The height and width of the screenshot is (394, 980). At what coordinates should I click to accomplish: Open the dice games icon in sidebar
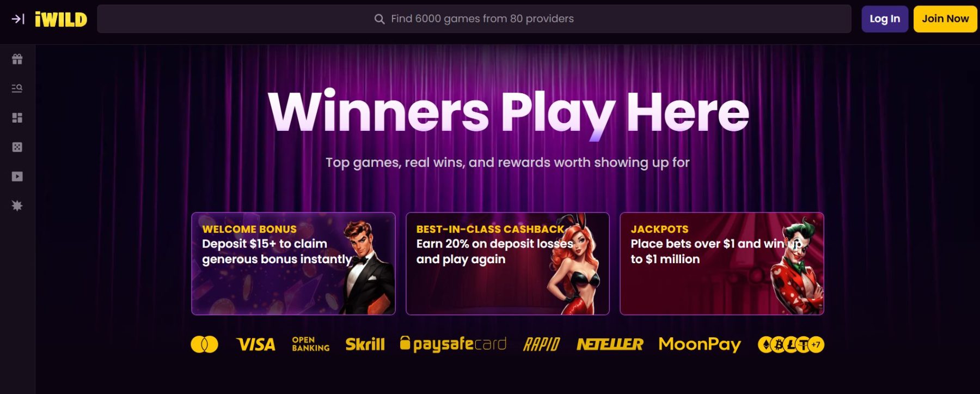click(x=17, y=147)
